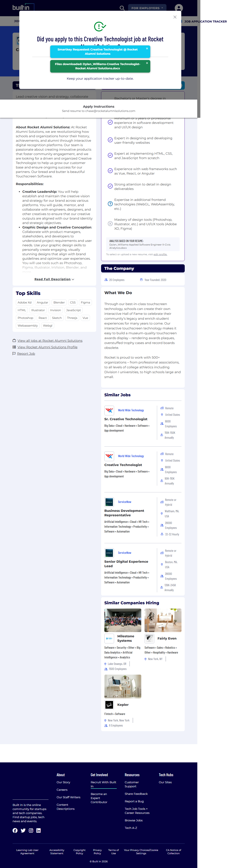Click the Built In logo
This screenshot has width=230, height=868.
tap(21, 8)
